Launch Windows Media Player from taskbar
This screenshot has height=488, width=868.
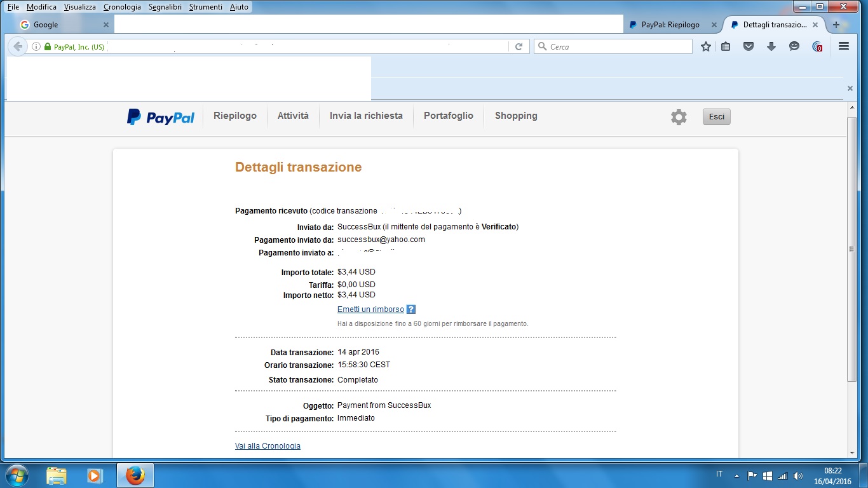[94, 475]
